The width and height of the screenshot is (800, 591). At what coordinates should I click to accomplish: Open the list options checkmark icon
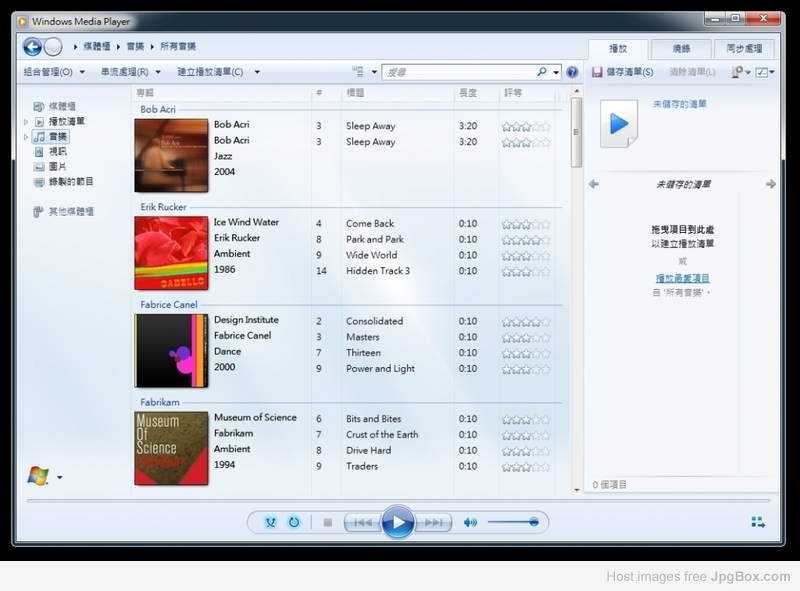(762, 72)
